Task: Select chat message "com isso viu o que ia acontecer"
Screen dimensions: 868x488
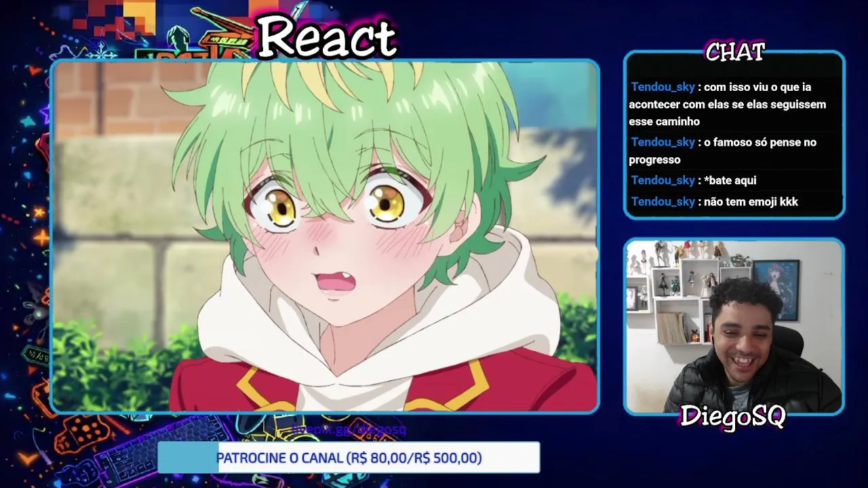Action: pyautogui.click(x=728, y=104)
